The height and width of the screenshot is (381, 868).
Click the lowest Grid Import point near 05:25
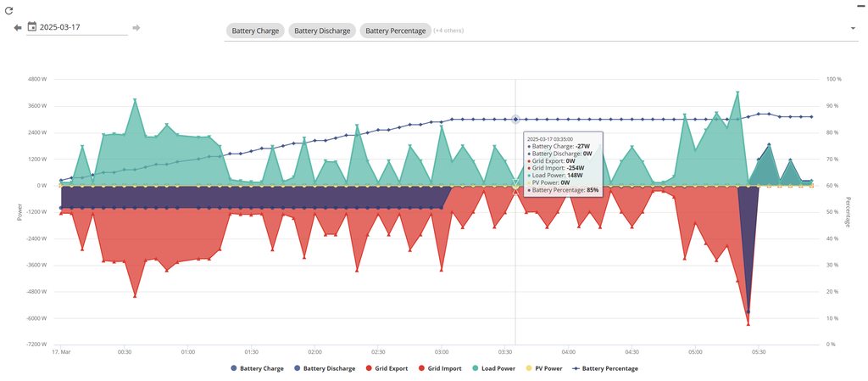pyautogui.click(x=748, y=324)
